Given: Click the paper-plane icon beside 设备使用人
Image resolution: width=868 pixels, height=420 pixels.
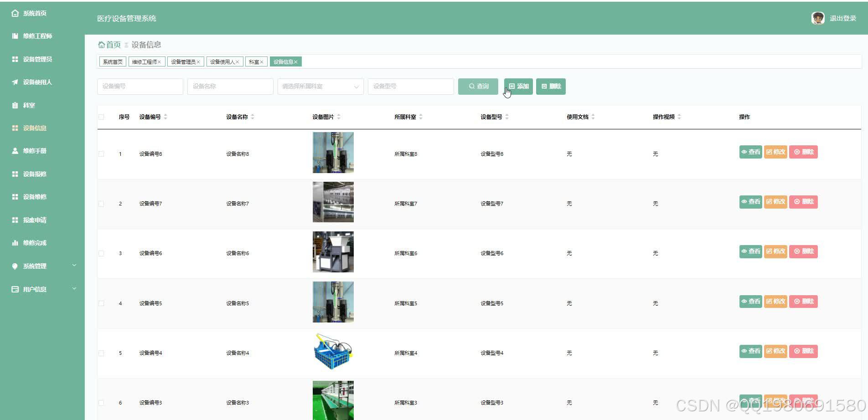Looking at the screenshot, I should (x=15, y=82).
